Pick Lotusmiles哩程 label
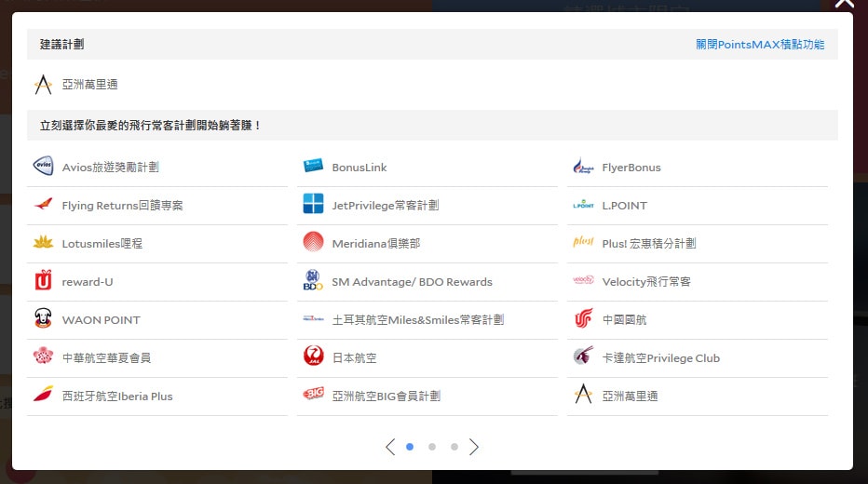868x484 pixels. 102,243
